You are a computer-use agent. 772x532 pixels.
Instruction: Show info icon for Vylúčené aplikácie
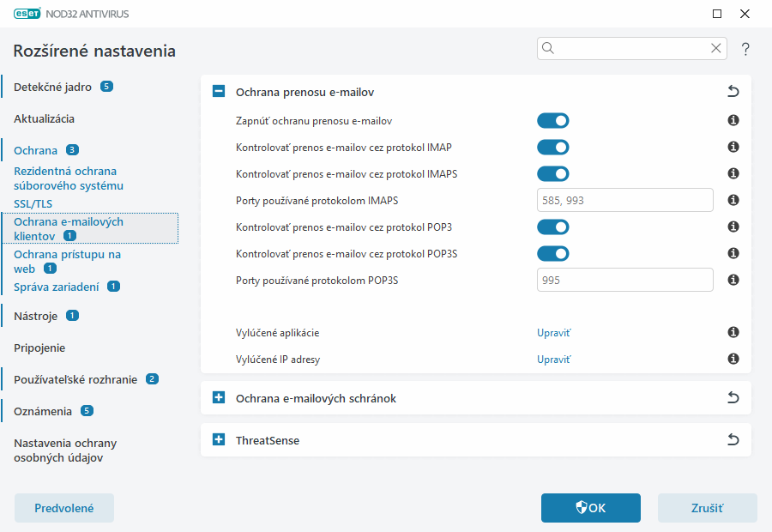[x=733, y=332]
